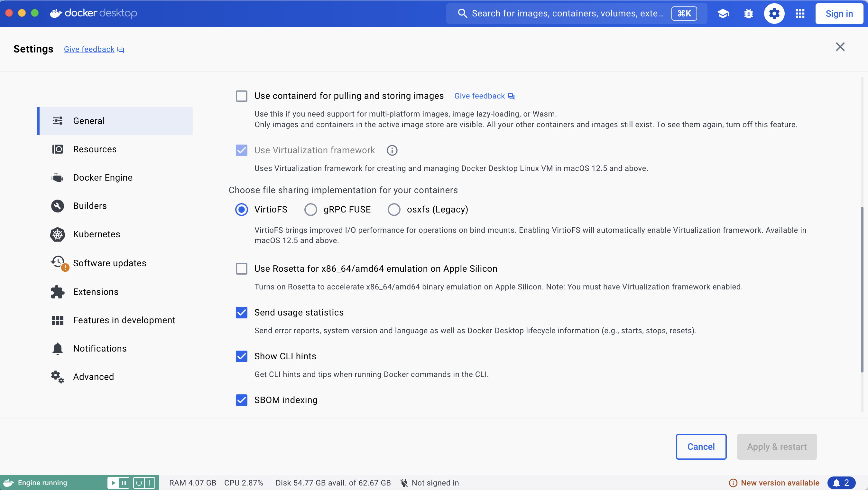Choose osxfs (Legacy) file sharing
The height and width of the screenshot is (490, 868).
tap(393, 209)
